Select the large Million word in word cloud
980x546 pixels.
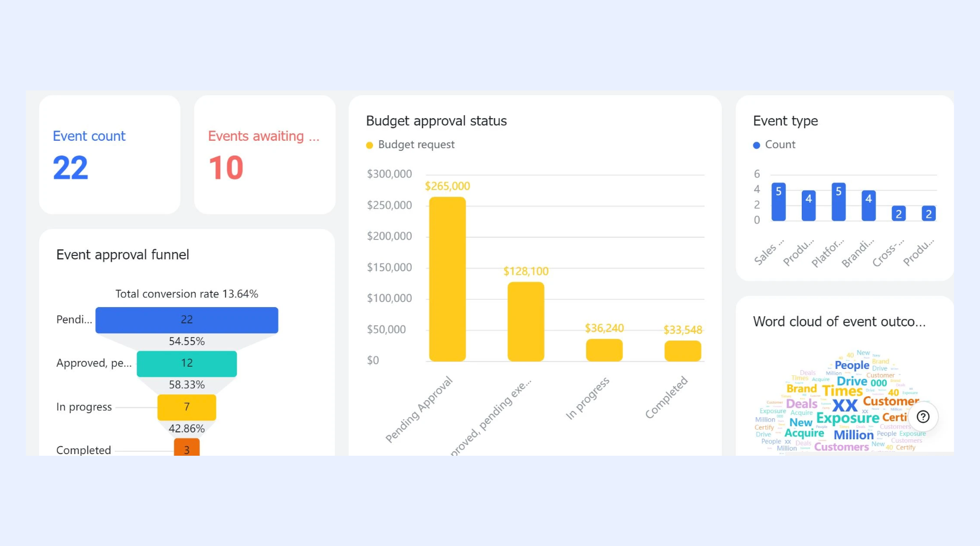click(x=853, y=435)
